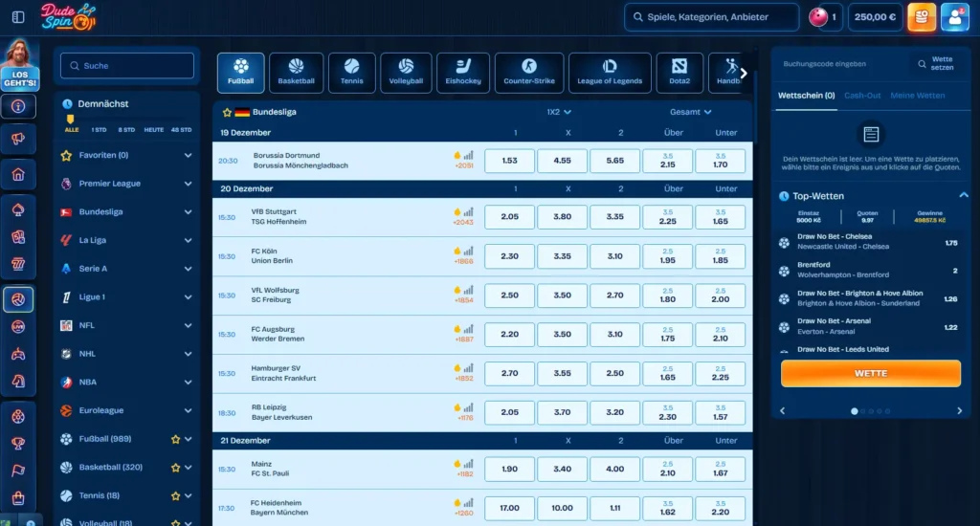Click the Los Geht's avatar banner
This screenshot has width=980, height=526.
[x=20, y=65]
